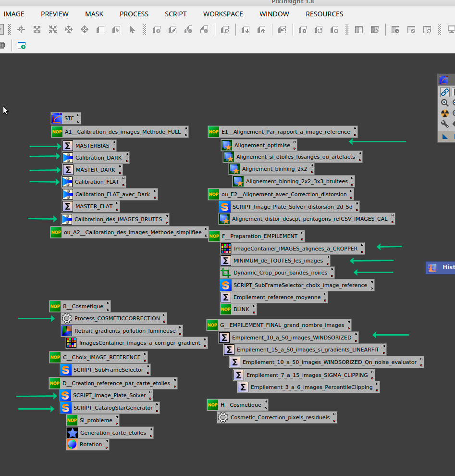This screenshot has width=455, height=476.
Task: Toggle the zoom tracking icon in the STF panel
Action: (x=444, y=102)
